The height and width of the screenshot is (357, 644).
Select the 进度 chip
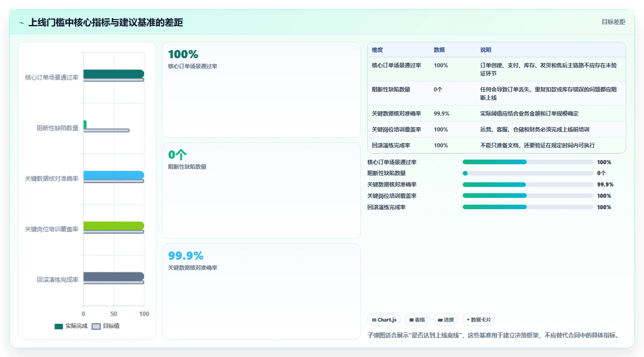446,320
